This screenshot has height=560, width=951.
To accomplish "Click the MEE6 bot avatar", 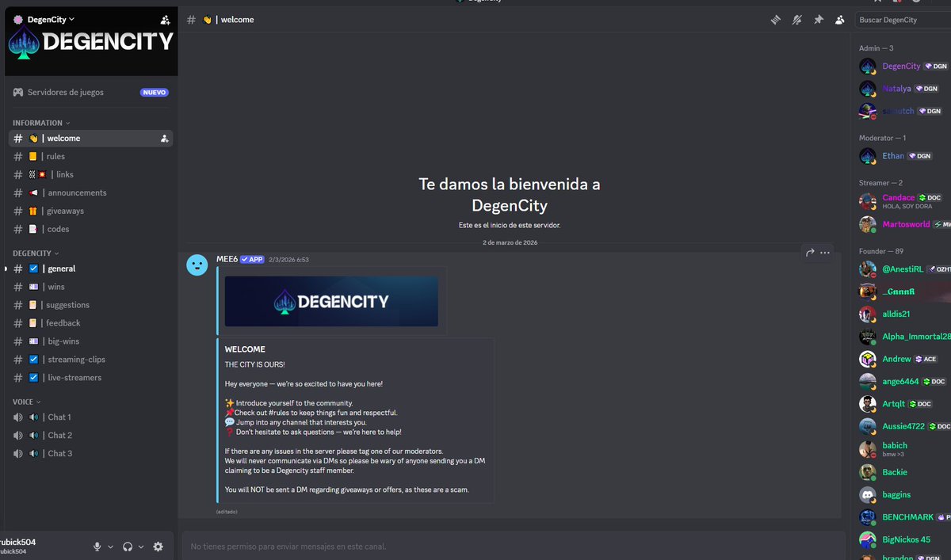I will point(197,265).
